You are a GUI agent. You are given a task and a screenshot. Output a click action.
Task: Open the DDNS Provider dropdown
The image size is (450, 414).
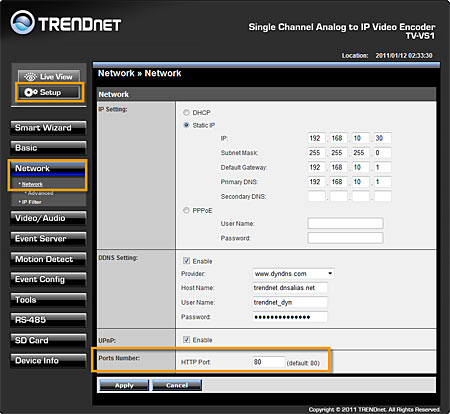(293, 274)
